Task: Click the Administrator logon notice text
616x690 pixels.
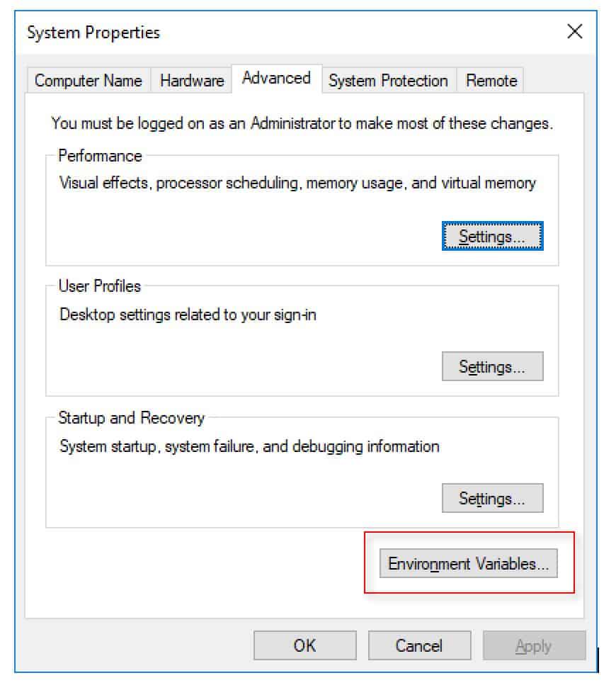Action: coord(302,123)
